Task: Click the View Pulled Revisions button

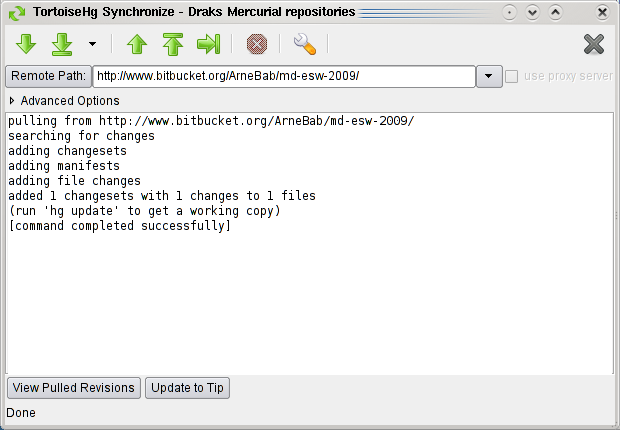Action: (73, 388)
